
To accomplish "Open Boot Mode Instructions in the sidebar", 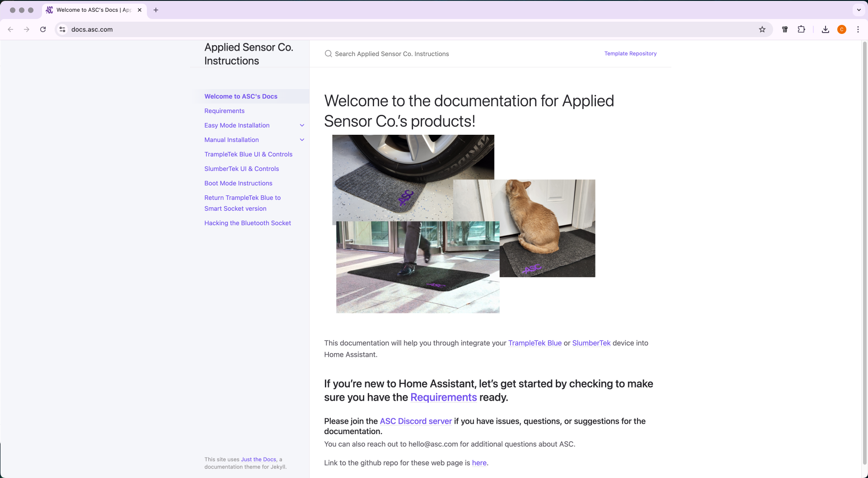I will pos(238,183).
